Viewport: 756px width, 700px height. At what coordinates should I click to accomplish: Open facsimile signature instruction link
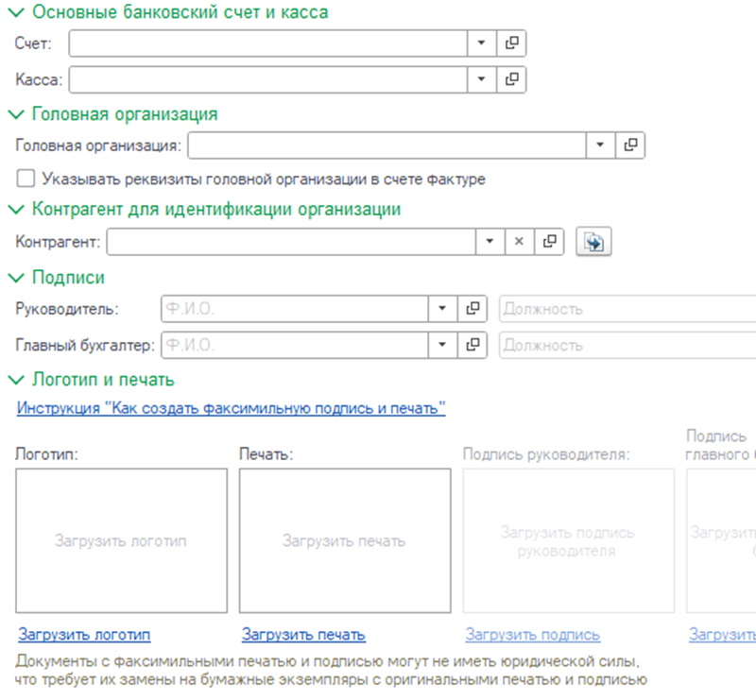[230, 408]
